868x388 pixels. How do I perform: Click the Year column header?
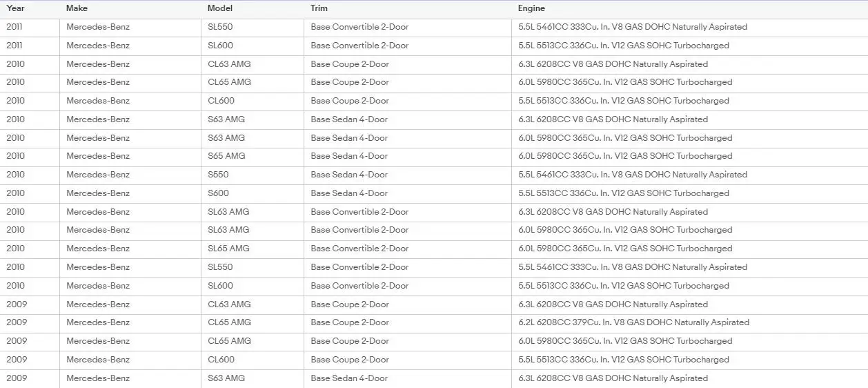(30, 9)
